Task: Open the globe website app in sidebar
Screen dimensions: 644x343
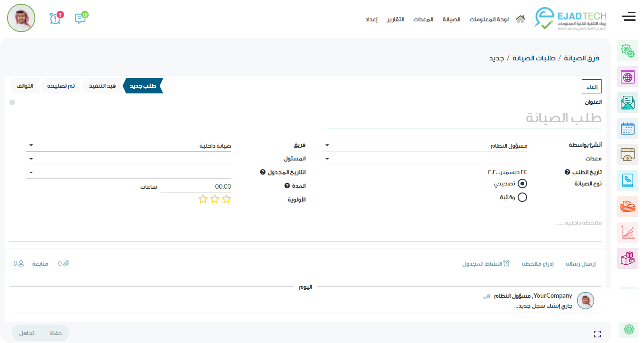Action: 627,76
